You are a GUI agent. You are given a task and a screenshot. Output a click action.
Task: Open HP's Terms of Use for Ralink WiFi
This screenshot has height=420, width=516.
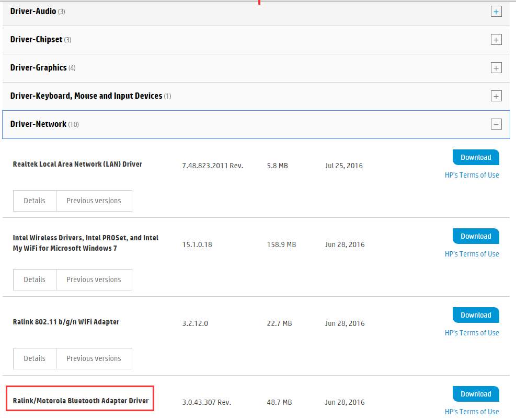point(472,333)
